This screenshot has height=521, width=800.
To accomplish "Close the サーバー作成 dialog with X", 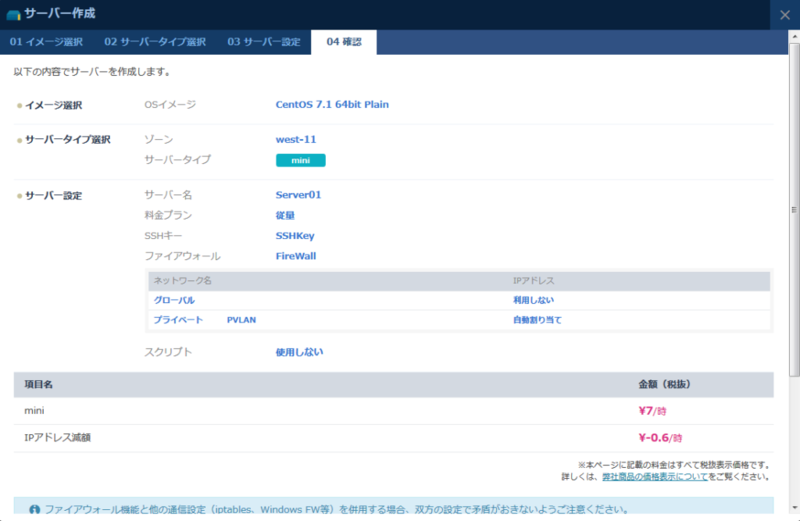I will point(784,15).
